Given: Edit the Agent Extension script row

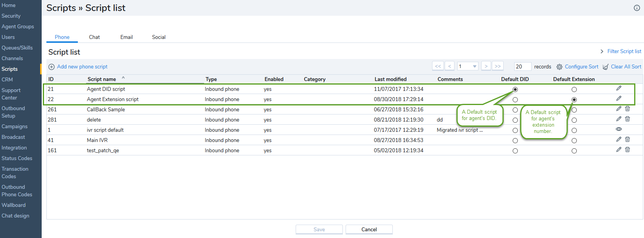Looking at the screenshot, I should 619,98.
